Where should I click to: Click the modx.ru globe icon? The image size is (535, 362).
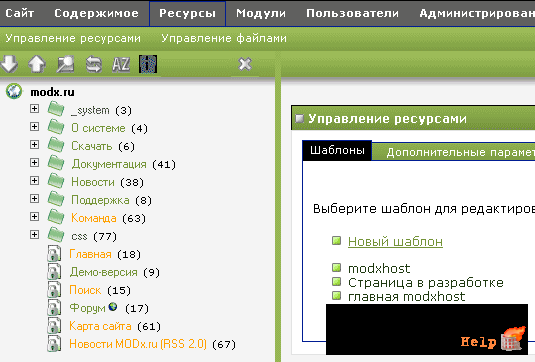14,91
